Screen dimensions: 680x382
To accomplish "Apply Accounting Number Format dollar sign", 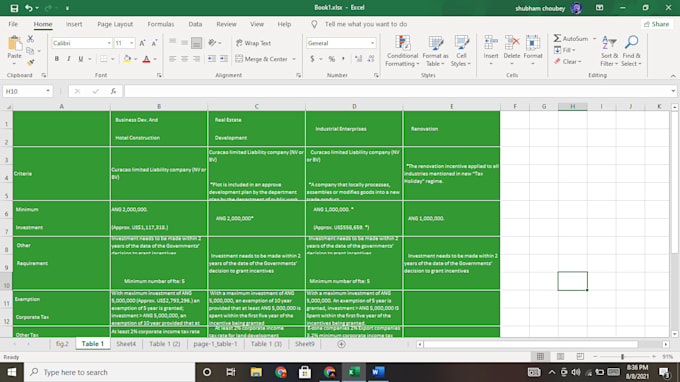I will point(312,59).
